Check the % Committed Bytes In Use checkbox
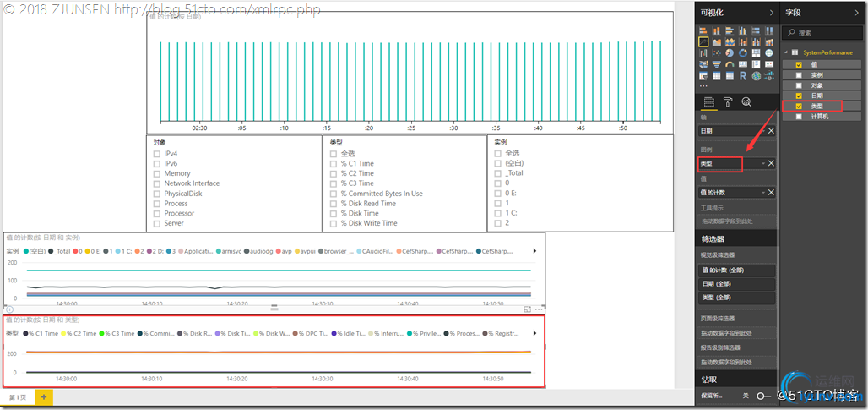Image resolution: width=868 pixels, height=410 pixels. (334, 194)
